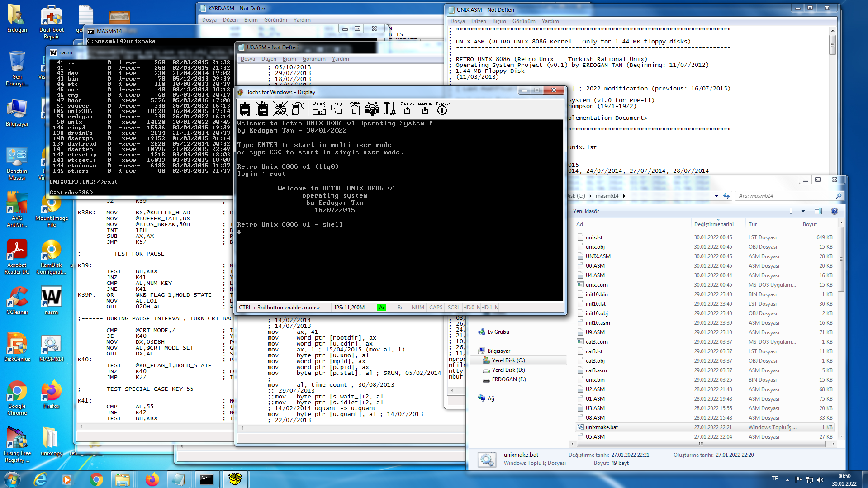Image resolution: width=868 pixels, height=488 pixels.
Task: Click the Windows Start button
Action: click(x=12, y=479)
